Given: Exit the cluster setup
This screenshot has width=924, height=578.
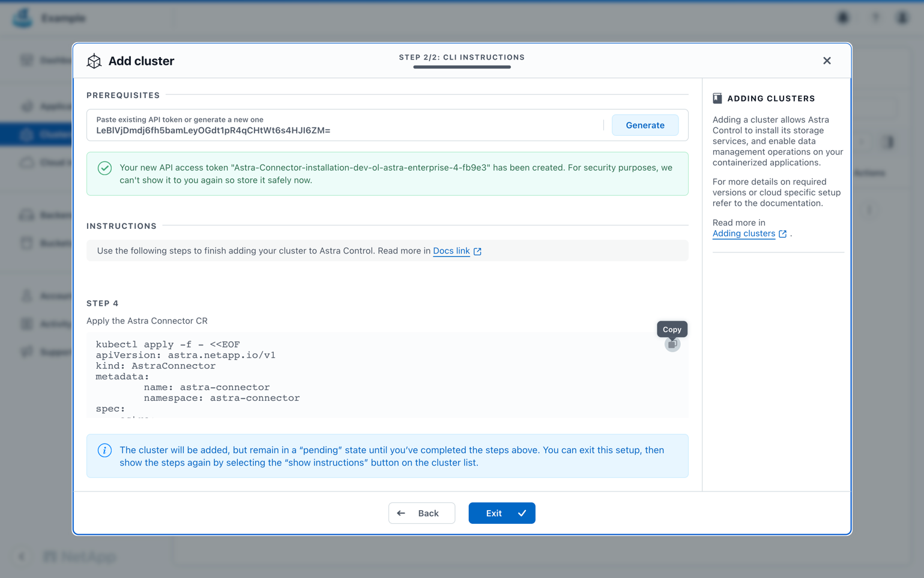Looking at the screenshot, I should point(501,513).
